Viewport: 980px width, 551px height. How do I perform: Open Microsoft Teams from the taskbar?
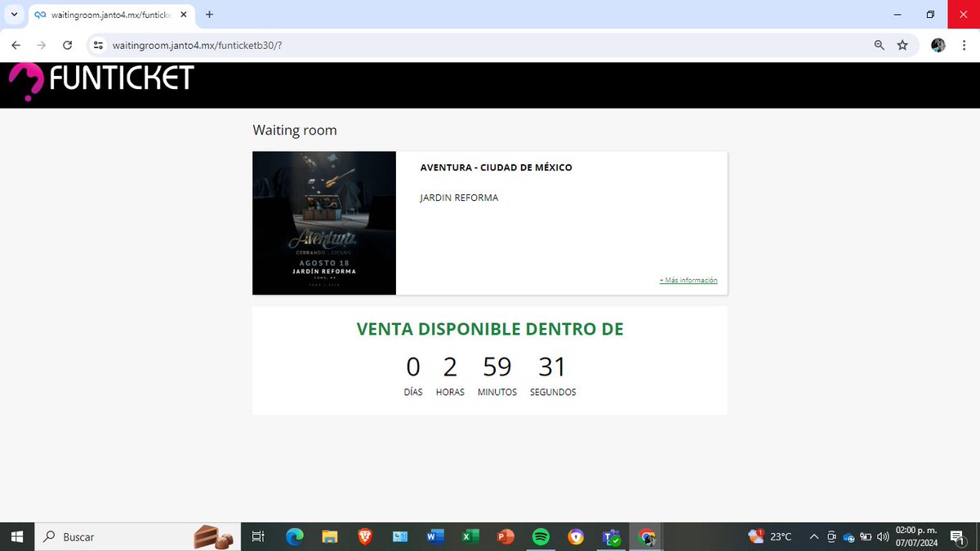pyautogui.click(x=612, y=536)
